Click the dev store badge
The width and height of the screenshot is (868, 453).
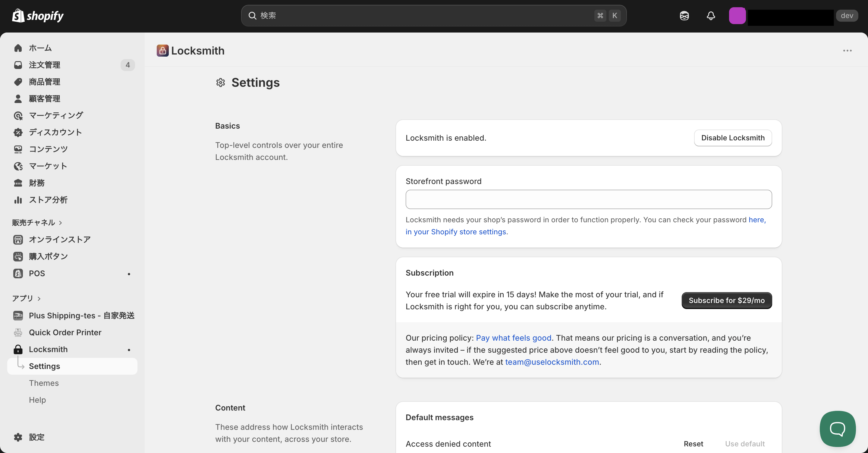pos(847,15)
